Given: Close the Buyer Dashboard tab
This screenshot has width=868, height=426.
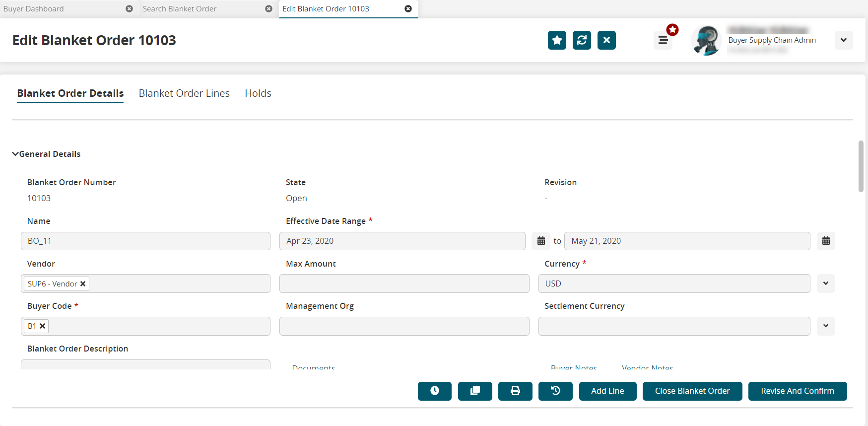Looking at the screenshot, I should coord(129,9).
